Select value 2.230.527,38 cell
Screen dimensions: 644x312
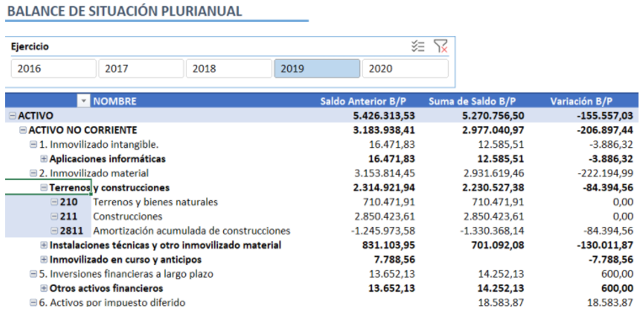(492, 188)
